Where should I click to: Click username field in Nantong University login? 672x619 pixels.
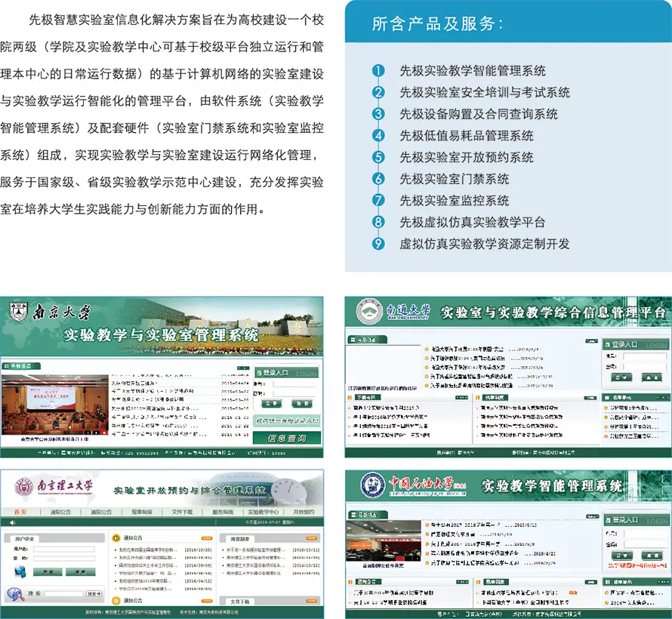[x=645, y=356]
